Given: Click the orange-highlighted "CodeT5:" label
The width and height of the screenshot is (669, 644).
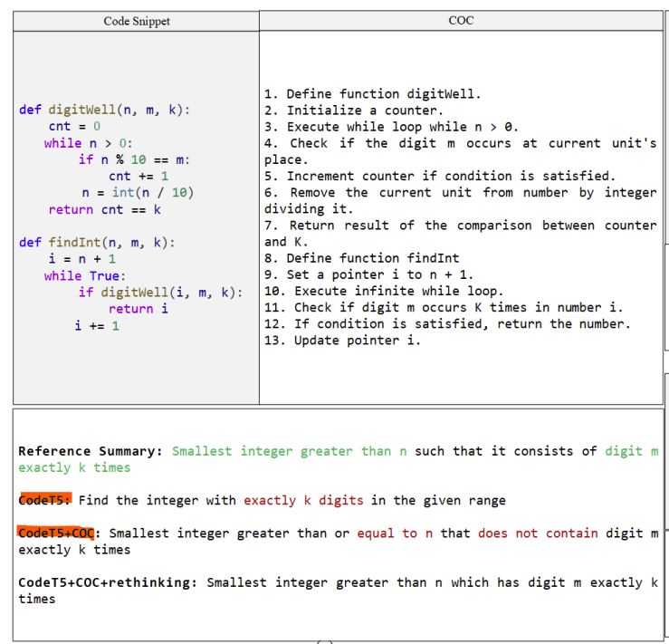Looking at the screenshot, I should click(x=45, y=500).
